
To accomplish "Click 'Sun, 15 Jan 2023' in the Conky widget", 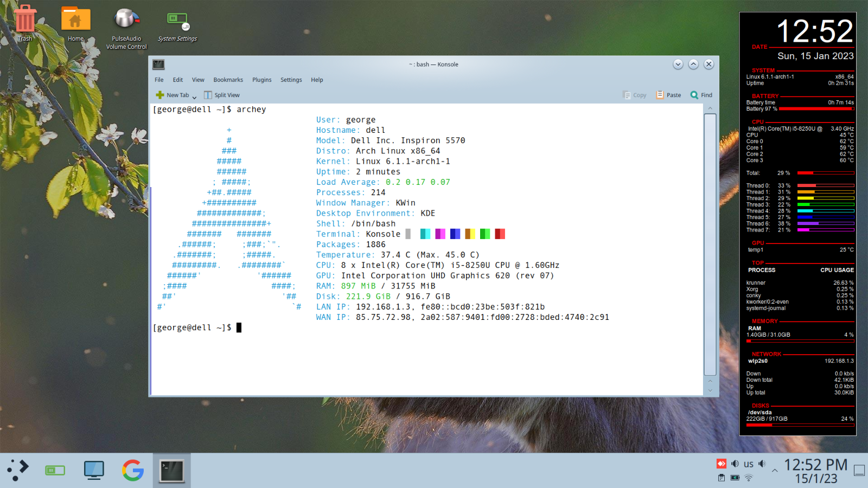I will tap(815, 56).
